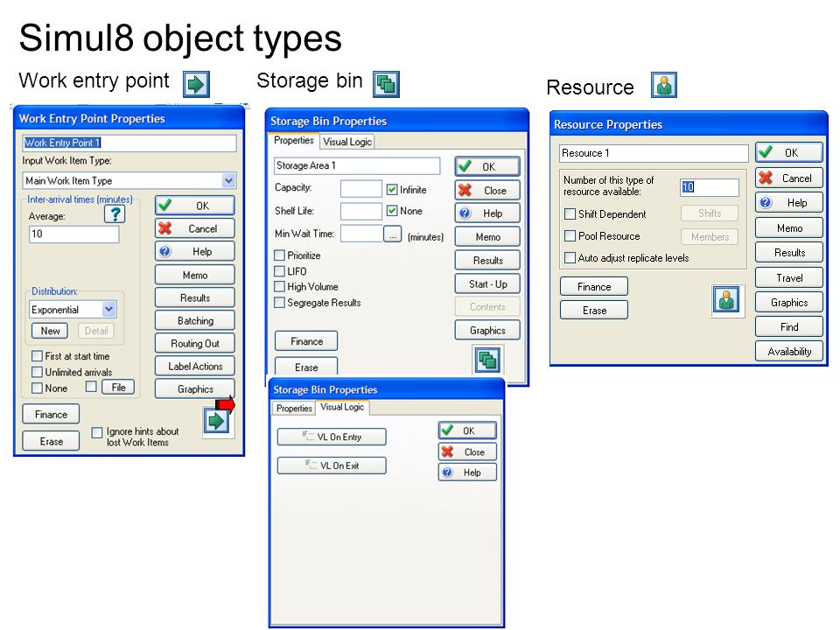Open VL On Exit

pos(332,465)
